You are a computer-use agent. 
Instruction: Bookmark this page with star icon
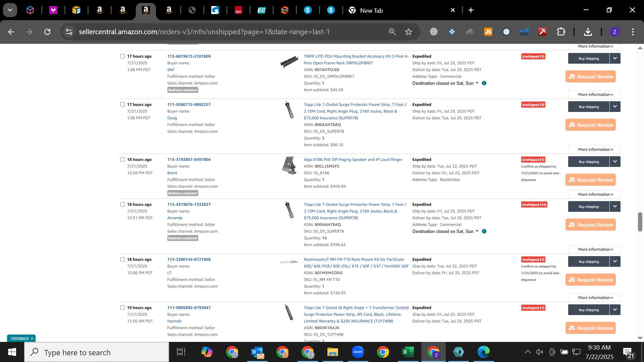point(408,32)
